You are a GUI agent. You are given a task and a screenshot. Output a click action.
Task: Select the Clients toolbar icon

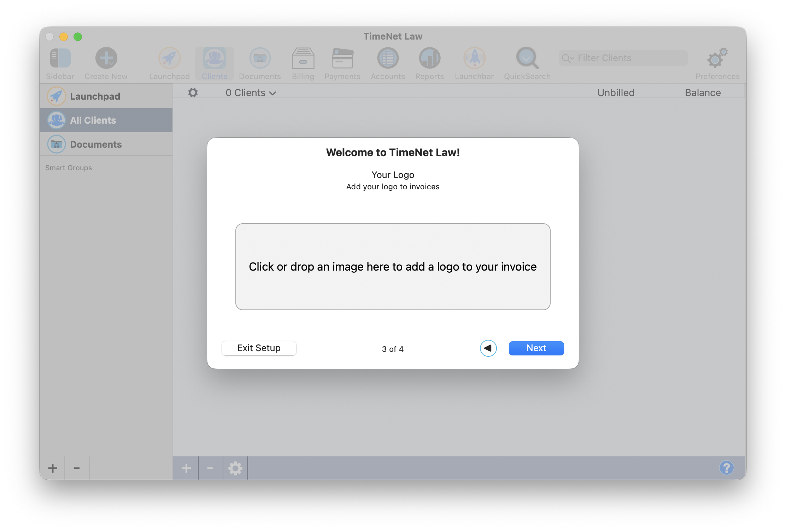point(215,58)
